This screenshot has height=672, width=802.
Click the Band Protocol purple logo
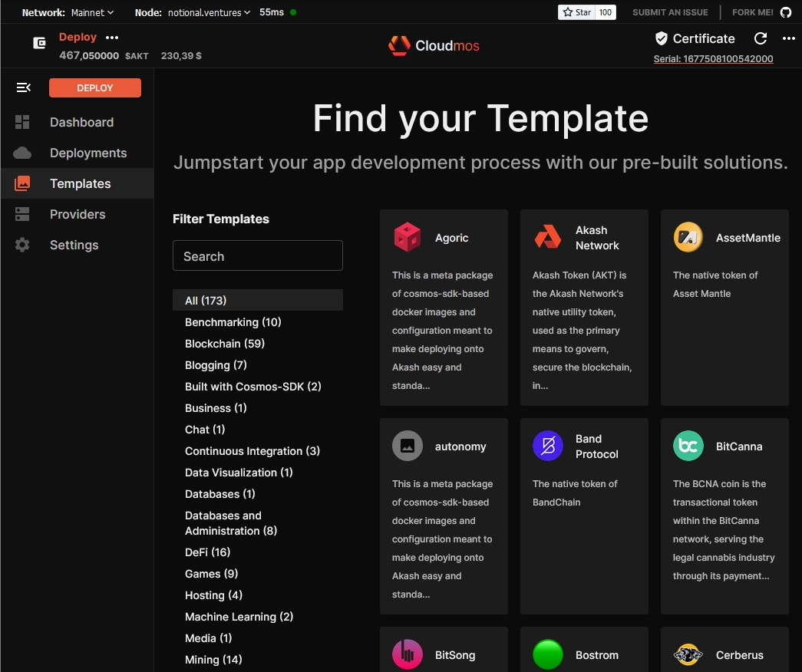[548, 446]
